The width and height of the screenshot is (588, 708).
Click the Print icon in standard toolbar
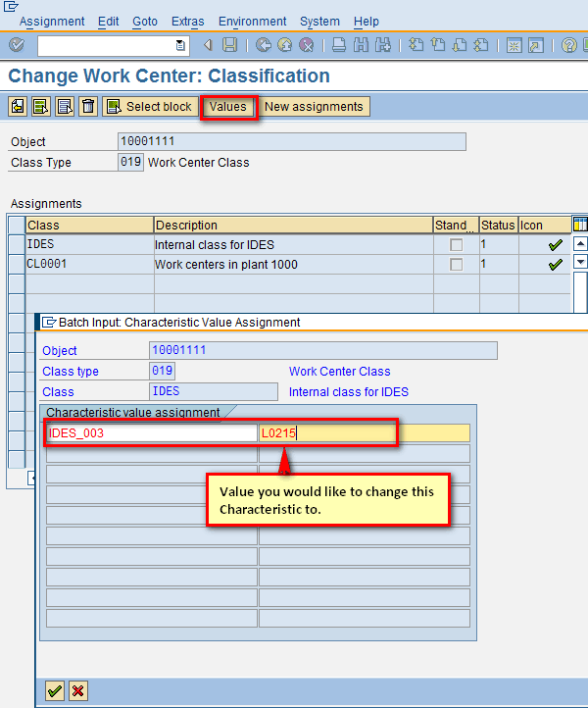tap(338, 45)
